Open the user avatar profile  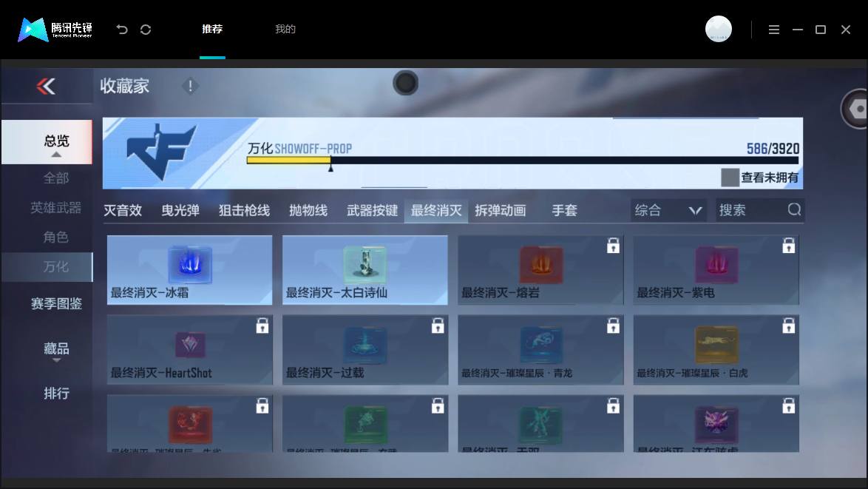pyautogui.click(x=719, y=29)
